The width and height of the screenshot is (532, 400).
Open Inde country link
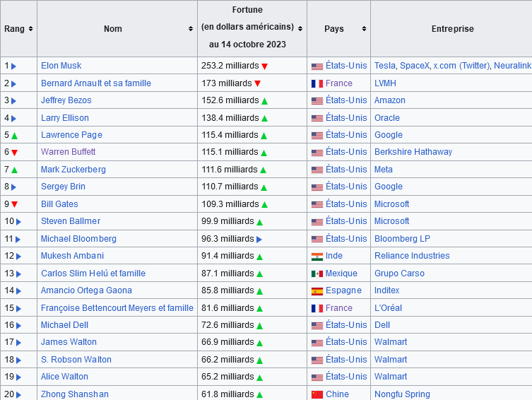pyautogui.click(x=334, y=256)
